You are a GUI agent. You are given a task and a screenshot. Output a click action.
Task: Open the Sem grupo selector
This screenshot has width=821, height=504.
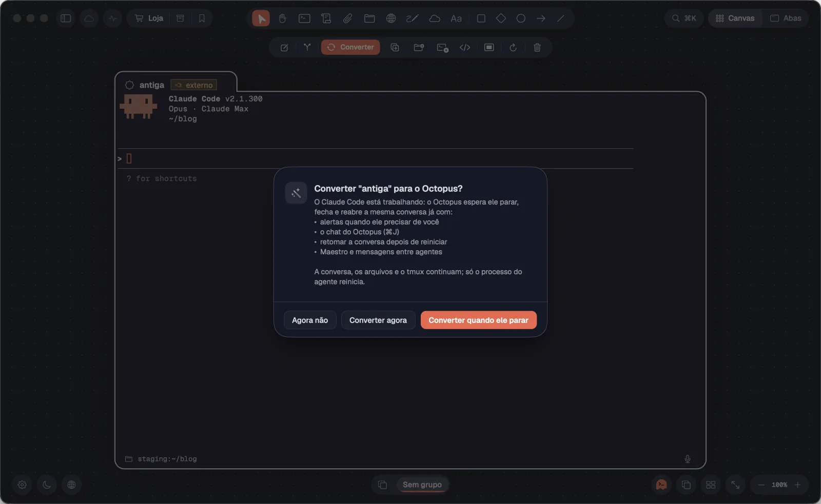point(422,485)
